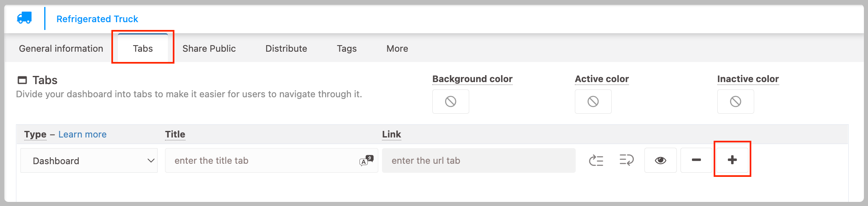This screenshot has height=206, width=868.
Task: Open the Share Public tab
Action: point(209,48)
